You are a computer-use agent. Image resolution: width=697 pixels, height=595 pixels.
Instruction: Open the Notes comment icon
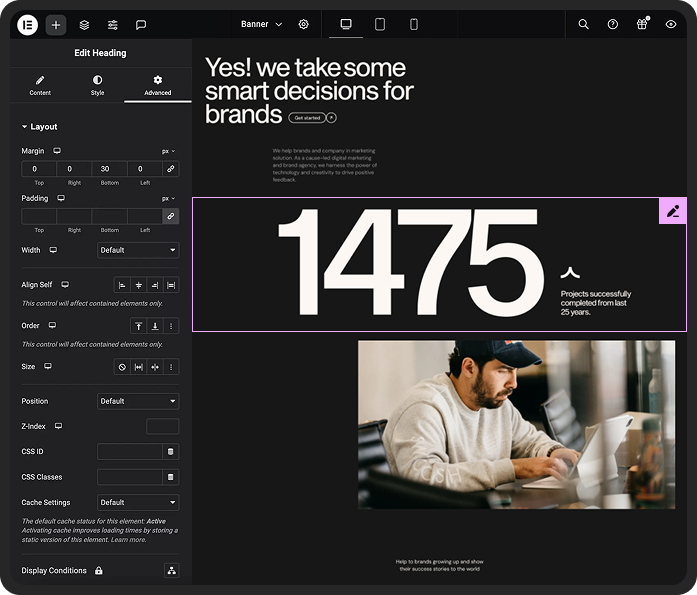[141, 24]
